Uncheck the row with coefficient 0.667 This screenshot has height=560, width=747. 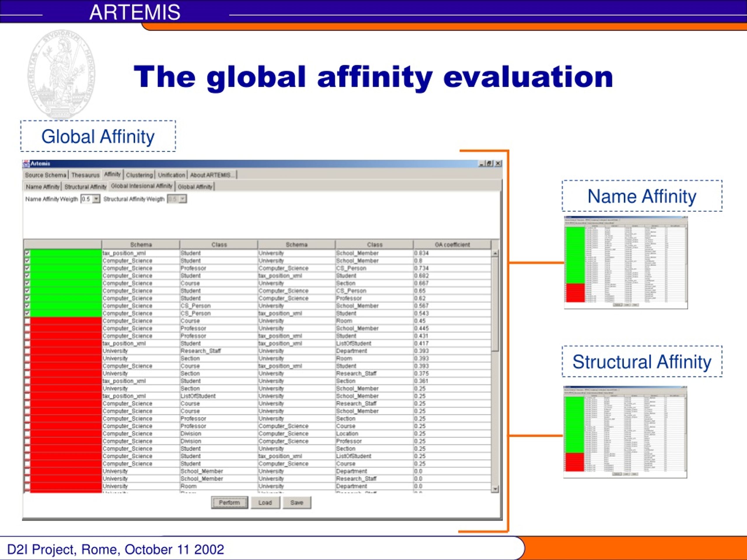[x=27, y=283]
